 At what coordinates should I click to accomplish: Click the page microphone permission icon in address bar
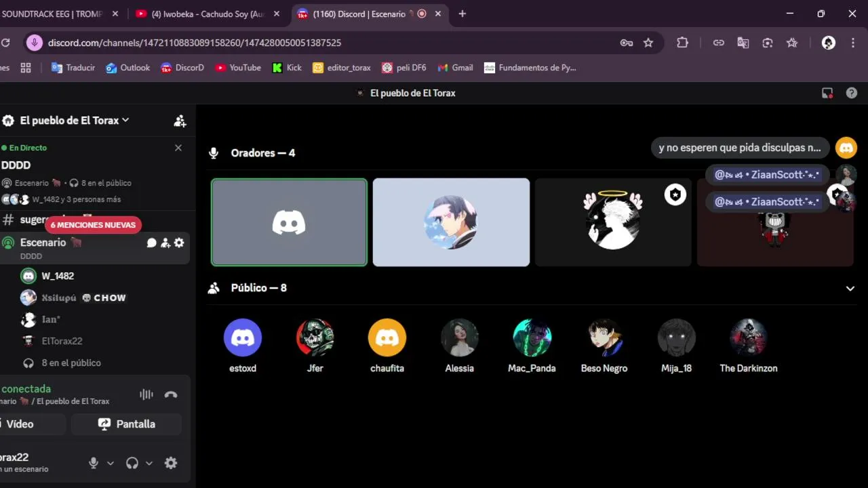[x=34, y=43]
